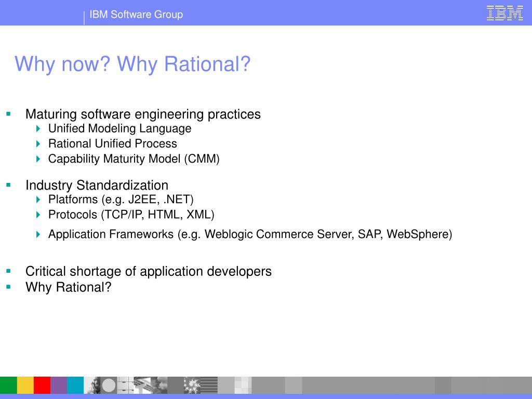Click the snowflake-pattern image in the footer
This screenshot has height=399, width=532.
pyautogui.click(x=192, y=385)
